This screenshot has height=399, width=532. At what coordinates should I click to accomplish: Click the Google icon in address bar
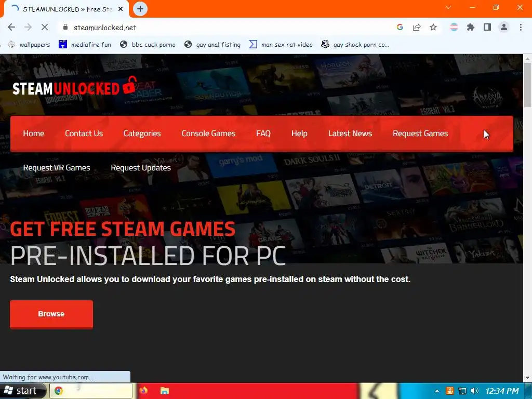click(400, 28)
